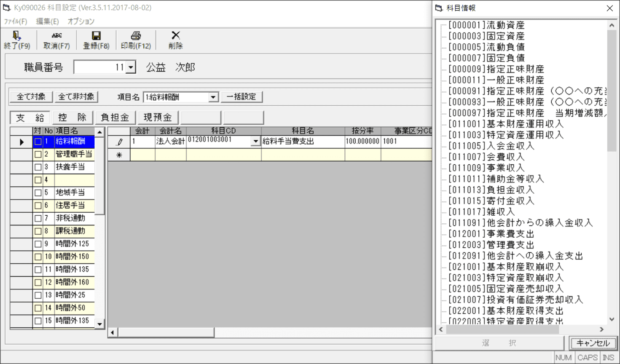Click the item list scroll-up arrow

point(99,132)
